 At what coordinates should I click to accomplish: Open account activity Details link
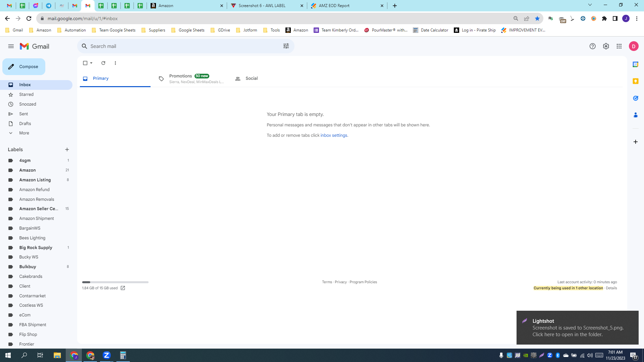tap(611, 288)
